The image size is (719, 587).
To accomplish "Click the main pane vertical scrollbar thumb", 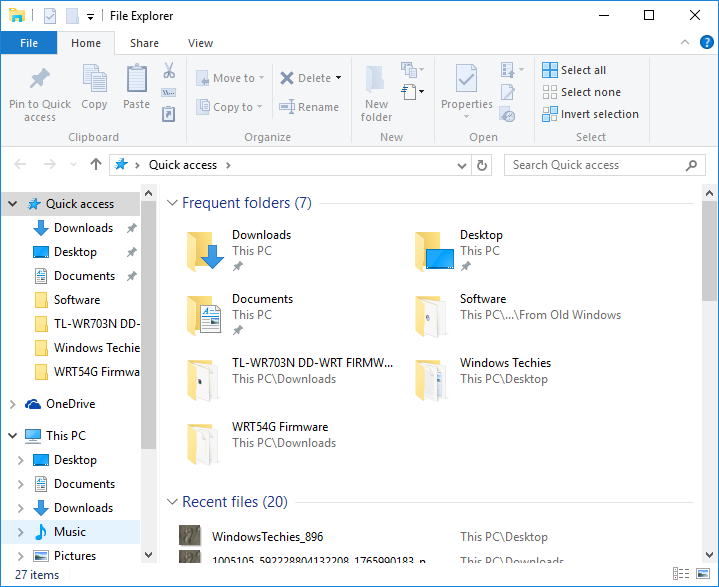I will 709,251.
